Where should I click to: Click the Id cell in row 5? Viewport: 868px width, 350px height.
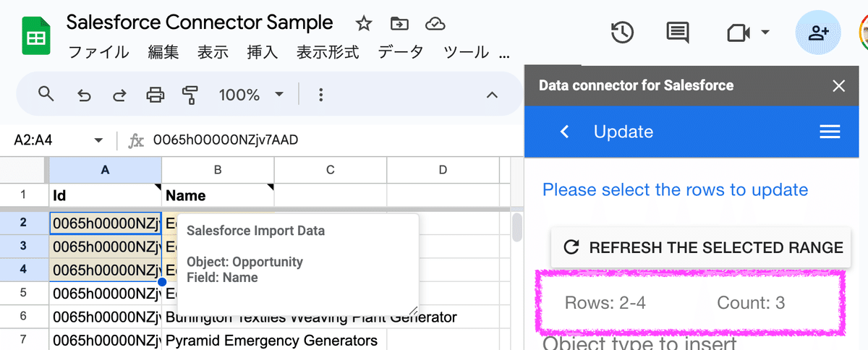(x=106, y=294)
